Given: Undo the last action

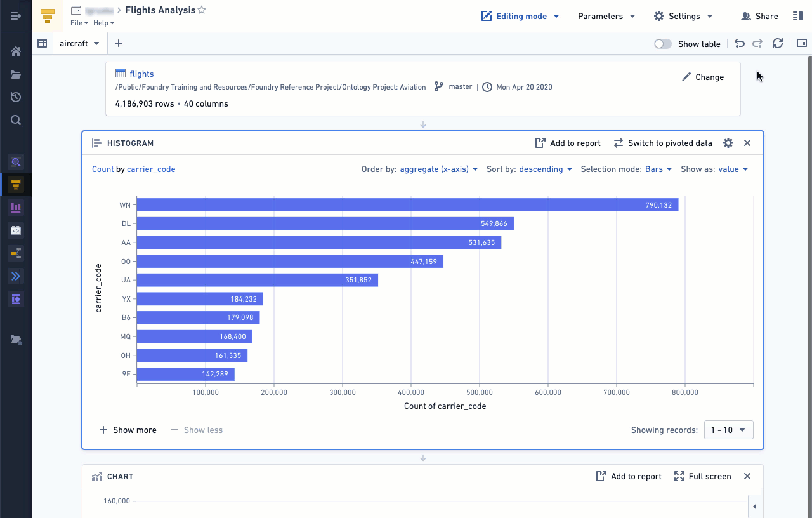Looking at the screenshot, I should (739, 43).
